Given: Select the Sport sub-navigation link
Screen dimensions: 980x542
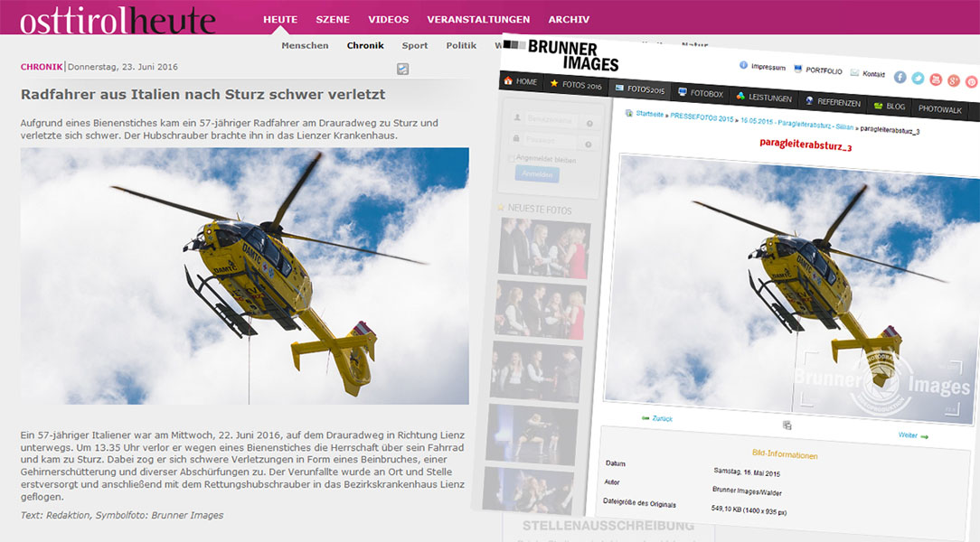Looking at the screenshot, I should 415,45.
